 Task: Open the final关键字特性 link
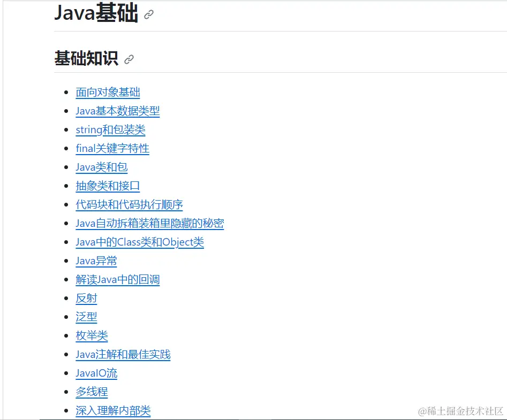tap(112, 149)
